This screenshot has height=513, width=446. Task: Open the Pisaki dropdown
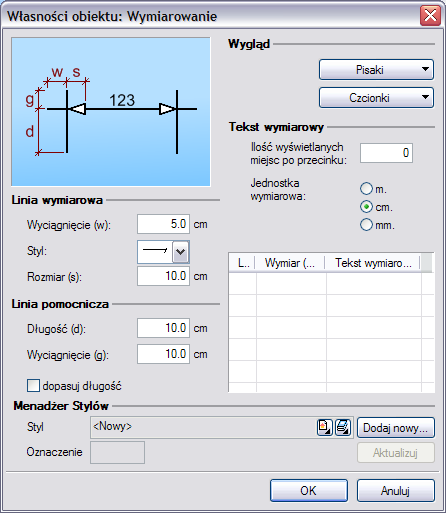[376, 70]
